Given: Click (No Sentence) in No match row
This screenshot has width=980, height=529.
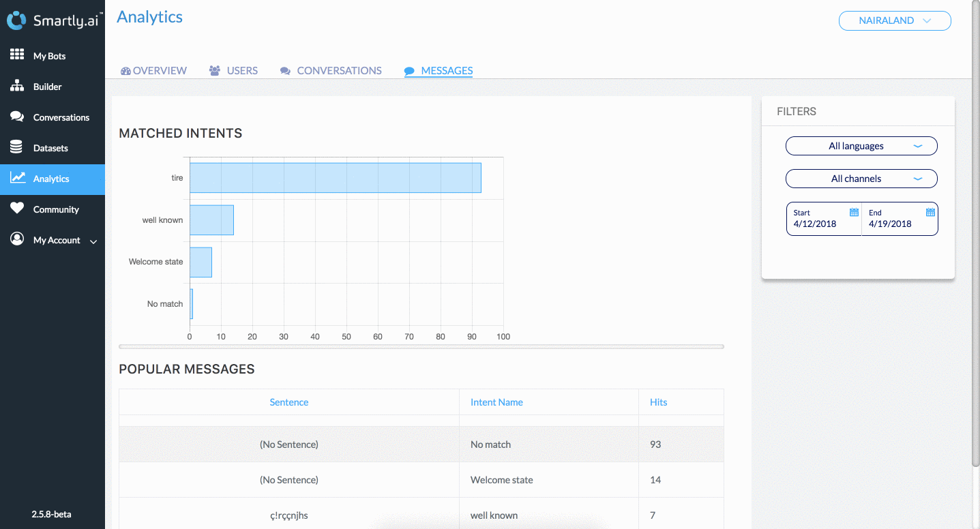Looking at the screenshot, I should (x=289, y=444).
